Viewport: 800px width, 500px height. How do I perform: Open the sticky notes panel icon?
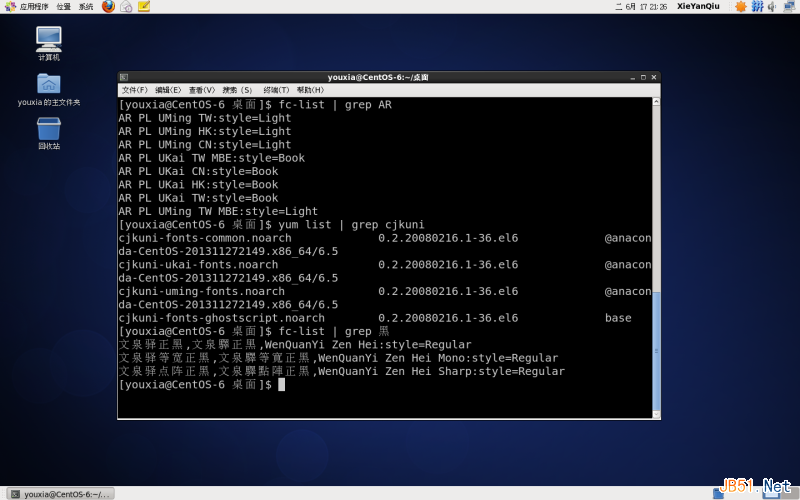pyautogui.click(x=144, y=7)
